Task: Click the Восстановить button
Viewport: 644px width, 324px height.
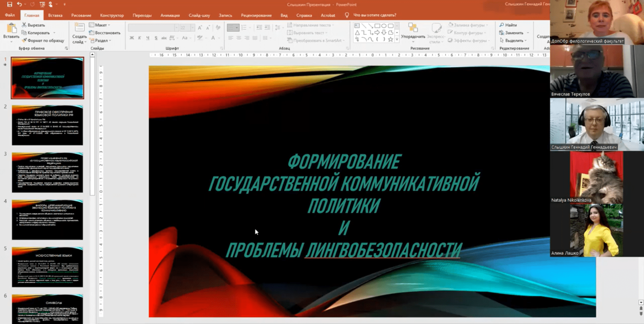Action: tap(105, 33)
